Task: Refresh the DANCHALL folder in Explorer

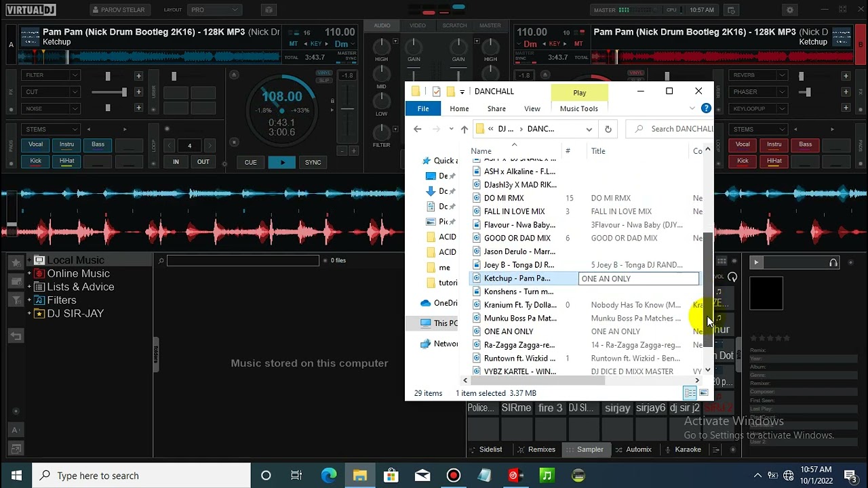Action: coord(608,129)
